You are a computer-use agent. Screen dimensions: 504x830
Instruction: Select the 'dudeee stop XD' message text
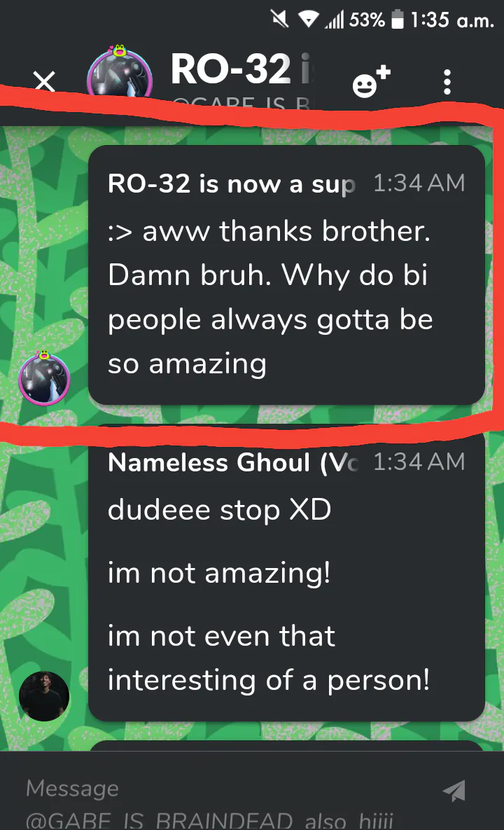click(220, 510)
